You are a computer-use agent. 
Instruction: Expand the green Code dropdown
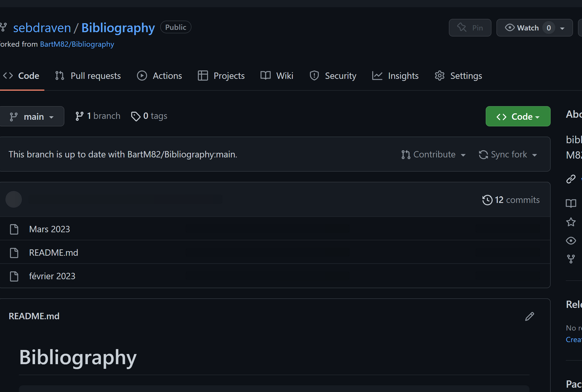[x=518, y=116]
